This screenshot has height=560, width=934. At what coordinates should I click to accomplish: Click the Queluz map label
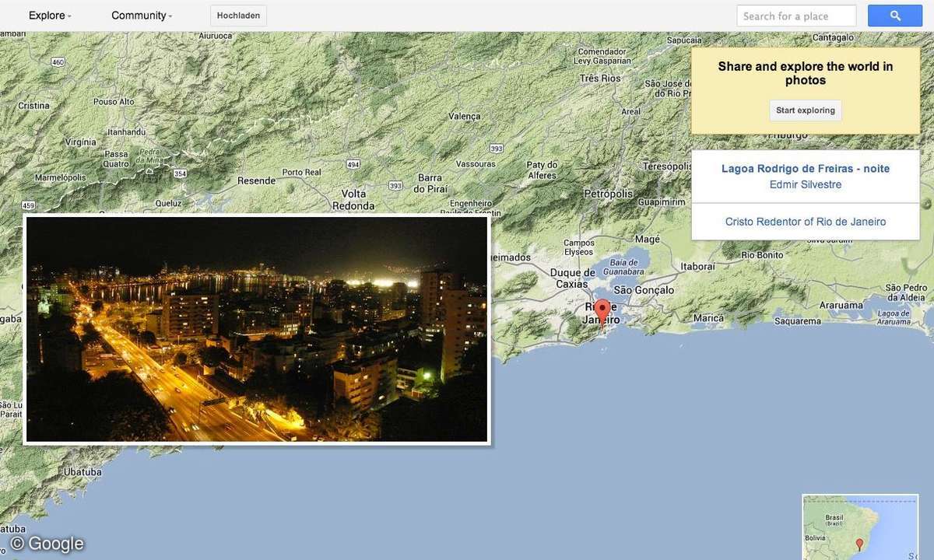click(x=168, y=203)
